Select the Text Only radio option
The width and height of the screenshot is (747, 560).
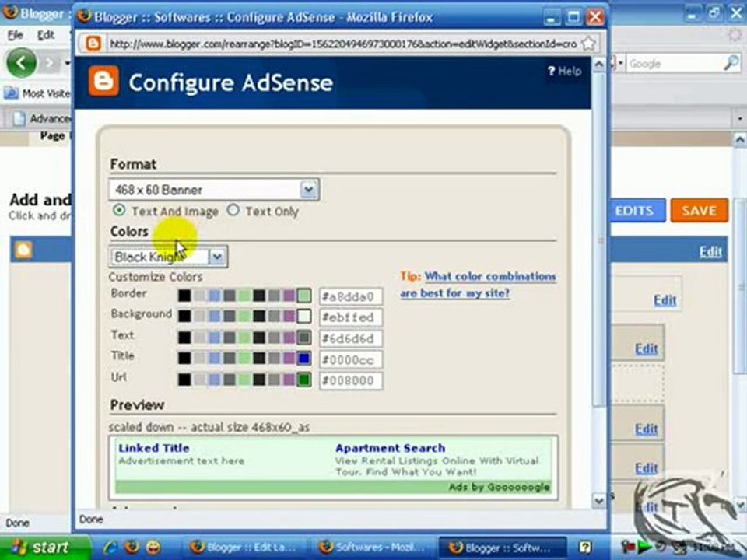[x=233, y=210]
